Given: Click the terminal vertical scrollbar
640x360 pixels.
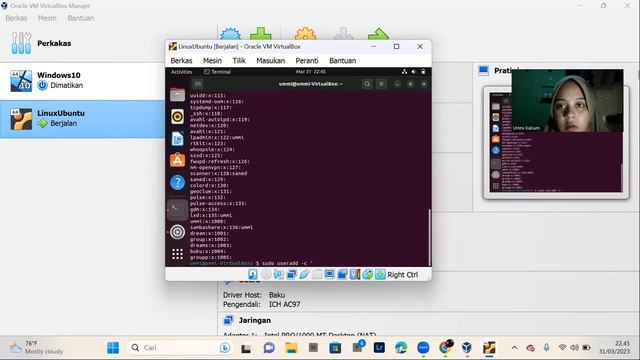Looking at the screenshot, I should [429, 237].
